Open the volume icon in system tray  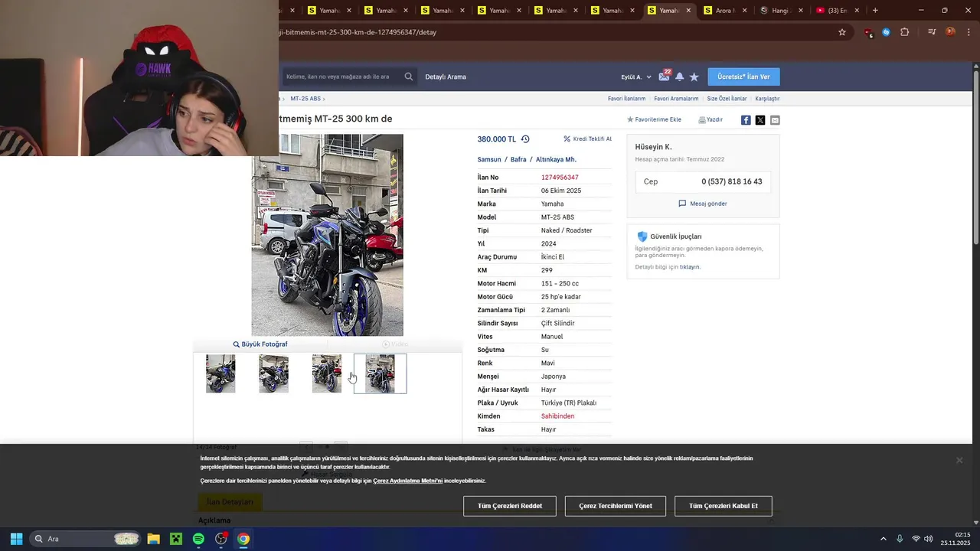pos(928,539)
